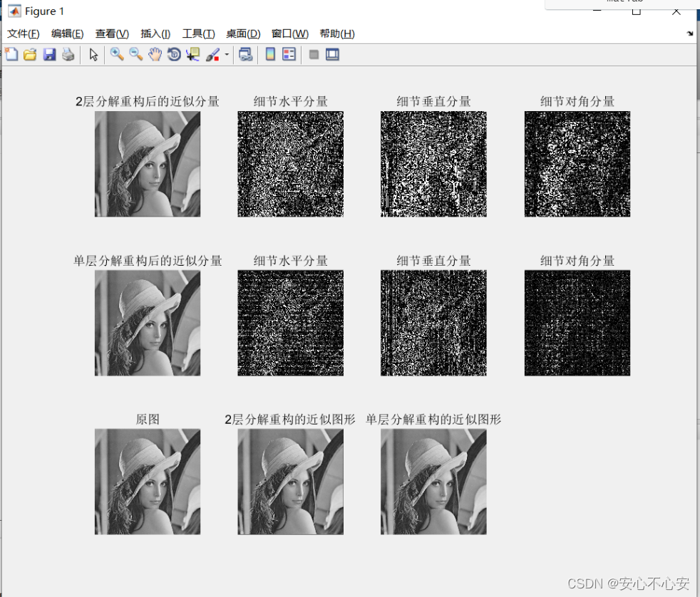Select the Rotate 3D tool
The width and height of the screenshot is (700, 597).
[x=174, y=54]
